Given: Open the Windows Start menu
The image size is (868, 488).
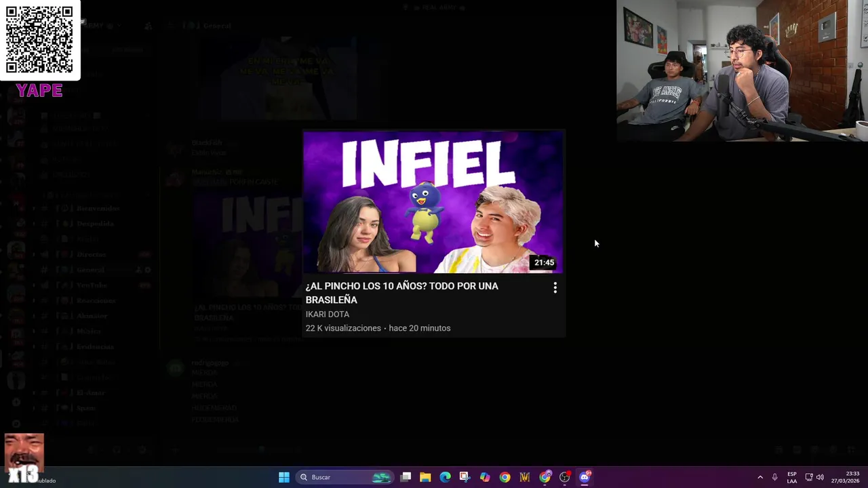Looking at the screenshot, I should click(284, 477).
